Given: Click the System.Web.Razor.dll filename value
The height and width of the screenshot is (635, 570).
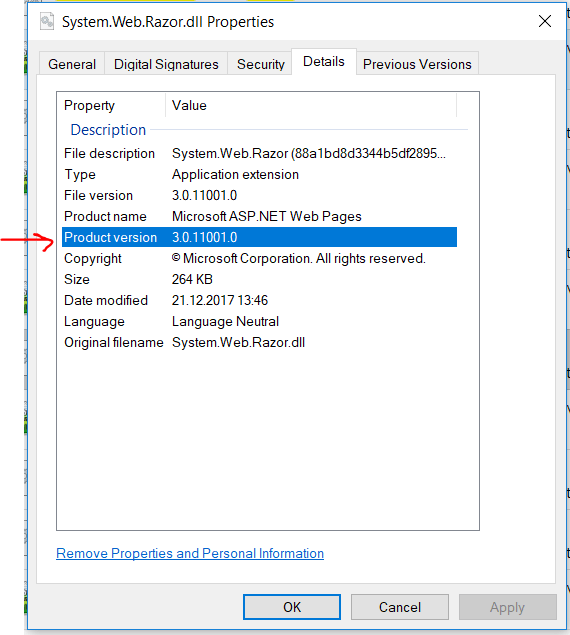Looking at the screenshot, I should coord(238,343).
